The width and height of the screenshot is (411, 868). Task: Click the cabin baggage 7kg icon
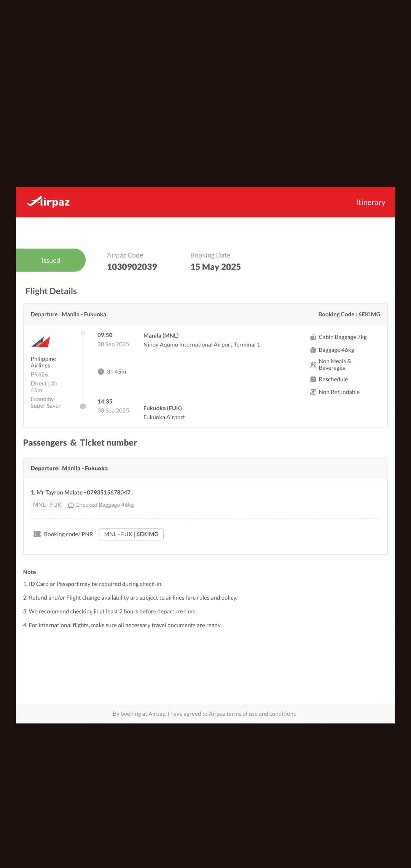313,337
